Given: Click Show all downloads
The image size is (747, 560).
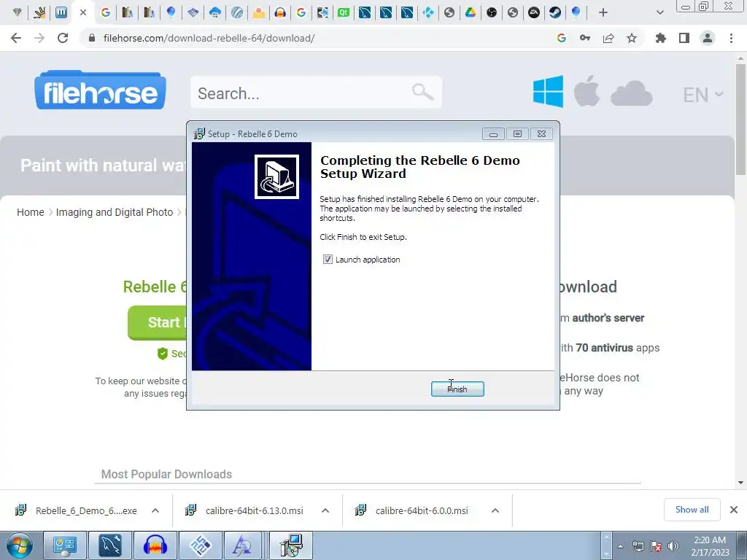Looking at the screenshot, I should [x=692, y=510].
